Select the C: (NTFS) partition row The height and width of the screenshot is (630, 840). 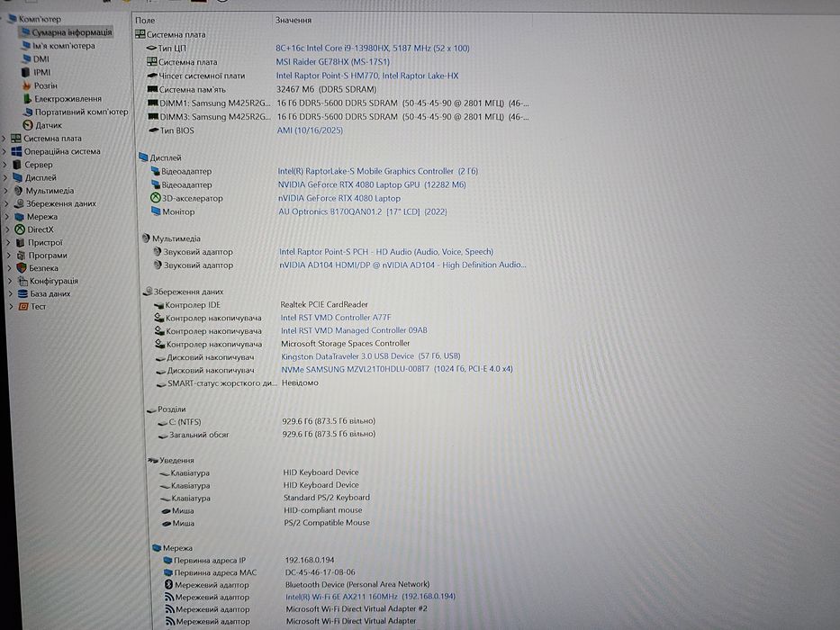click(266, 421)
